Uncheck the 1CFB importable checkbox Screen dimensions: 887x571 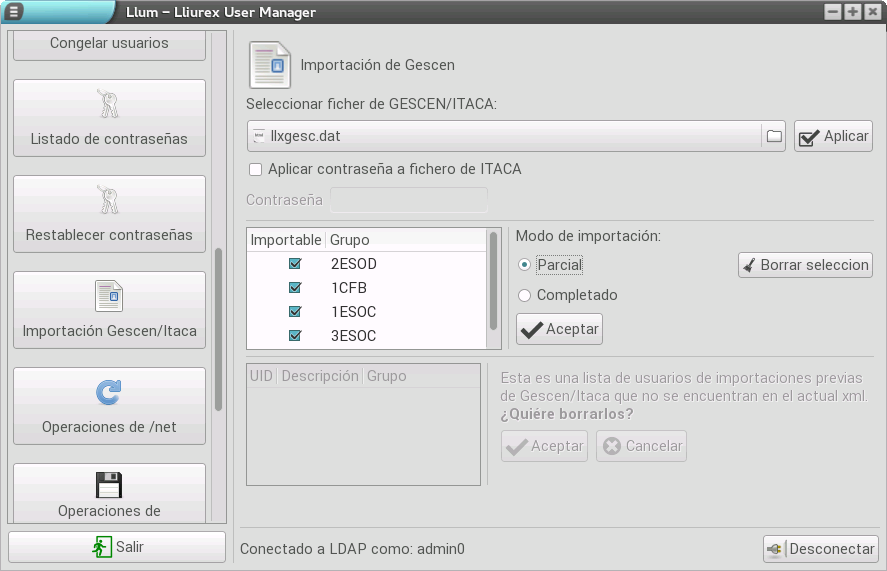[295, 288]
